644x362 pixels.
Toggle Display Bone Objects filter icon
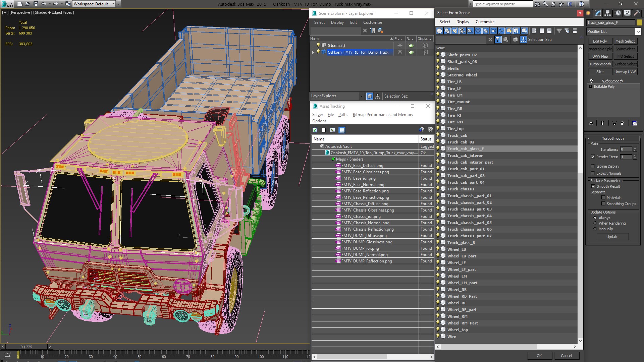[501, 31]
